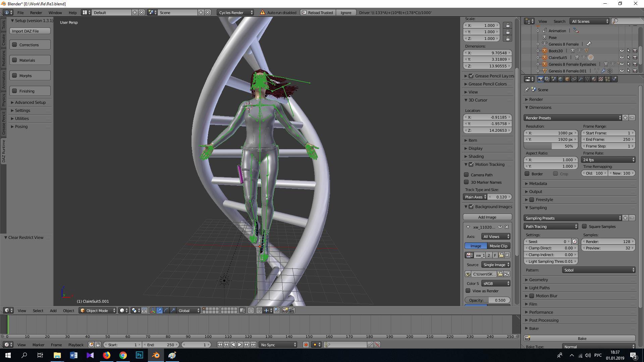Expand the Light Paths panel
Viewport: 644px width, 362px height.
[539, 288]
